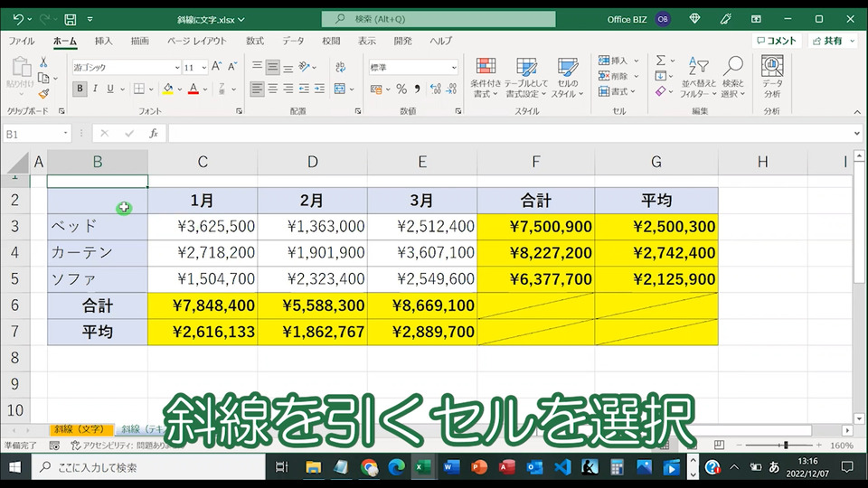Click the Undo arrow icon

[18, 19]
